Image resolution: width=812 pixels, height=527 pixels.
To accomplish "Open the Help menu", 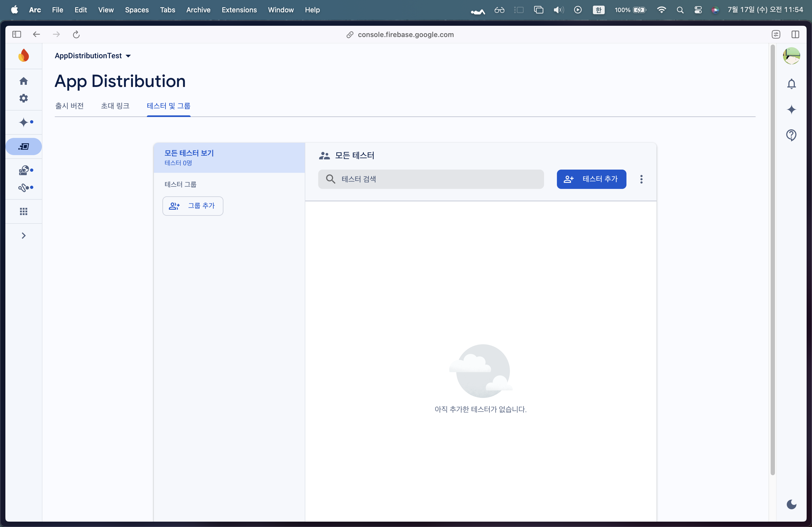I will coord(312,10).
